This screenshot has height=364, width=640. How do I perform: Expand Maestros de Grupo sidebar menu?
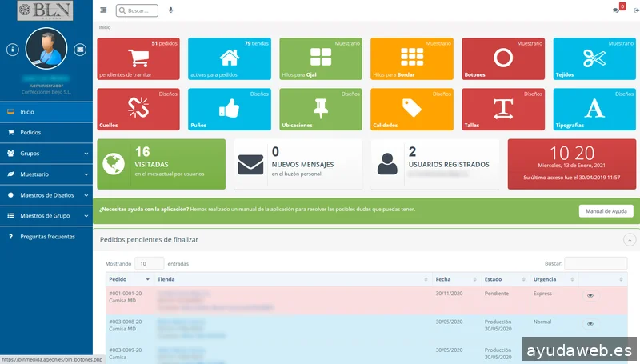46,216
